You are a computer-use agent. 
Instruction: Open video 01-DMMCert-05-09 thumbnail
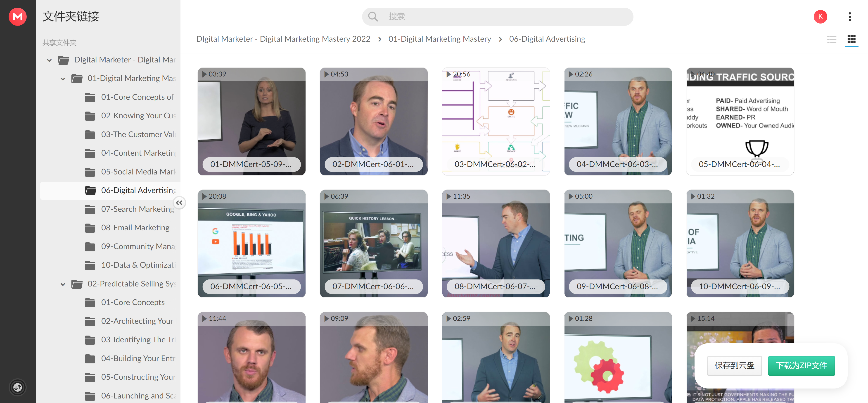[x=251, y=122]
